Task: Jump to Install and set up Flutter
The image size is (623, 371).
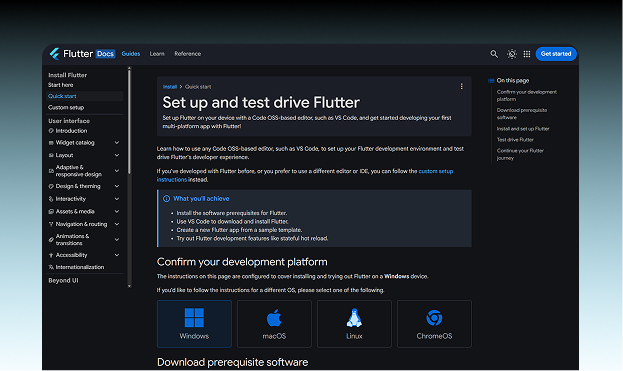Action: [523, 129]
